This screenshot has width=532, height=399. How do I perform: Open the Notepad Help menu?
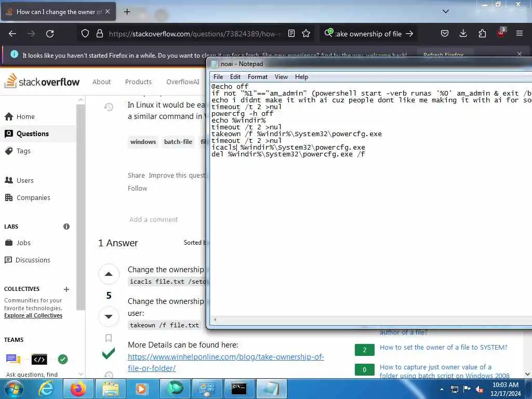click(301, 77)
